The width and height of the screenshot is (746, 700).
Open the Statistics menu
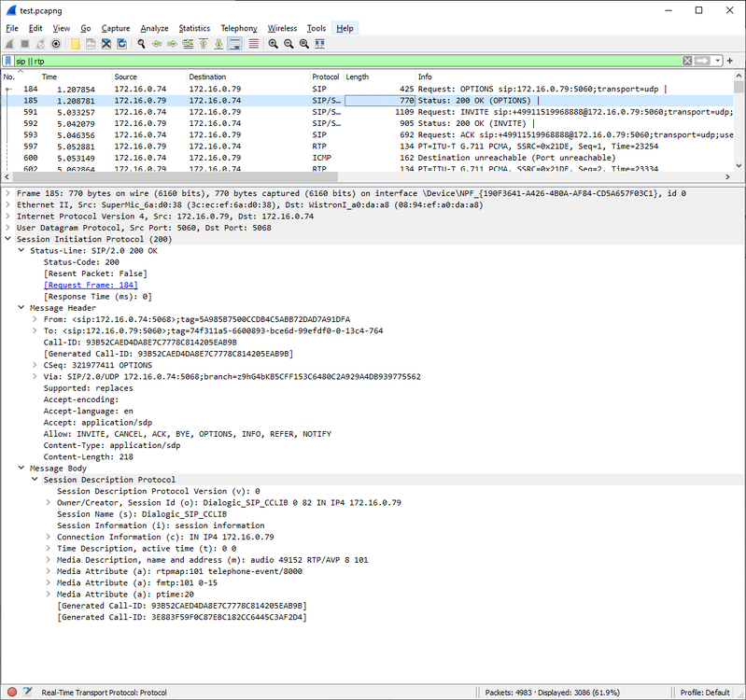(194, 29)
